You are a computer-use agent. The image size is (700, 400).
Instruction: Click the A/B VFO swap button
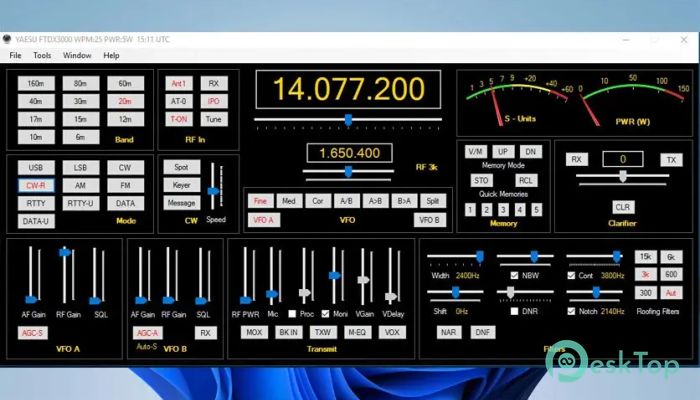pos(346,201)
